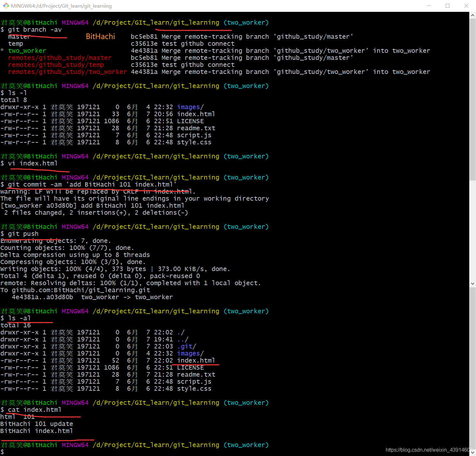Click the final empty '$' prompt

2,452
